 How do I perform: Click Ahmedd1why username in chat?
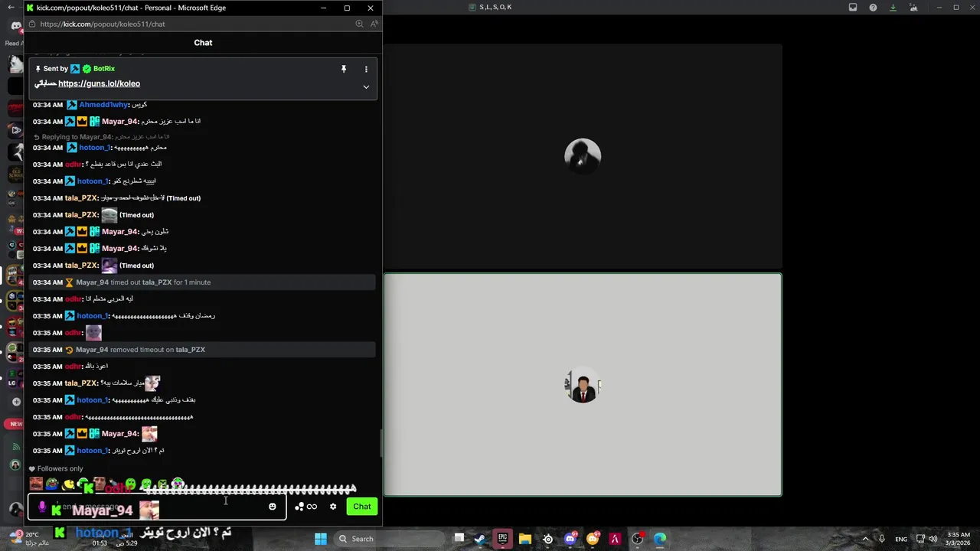tap(103, 105)
